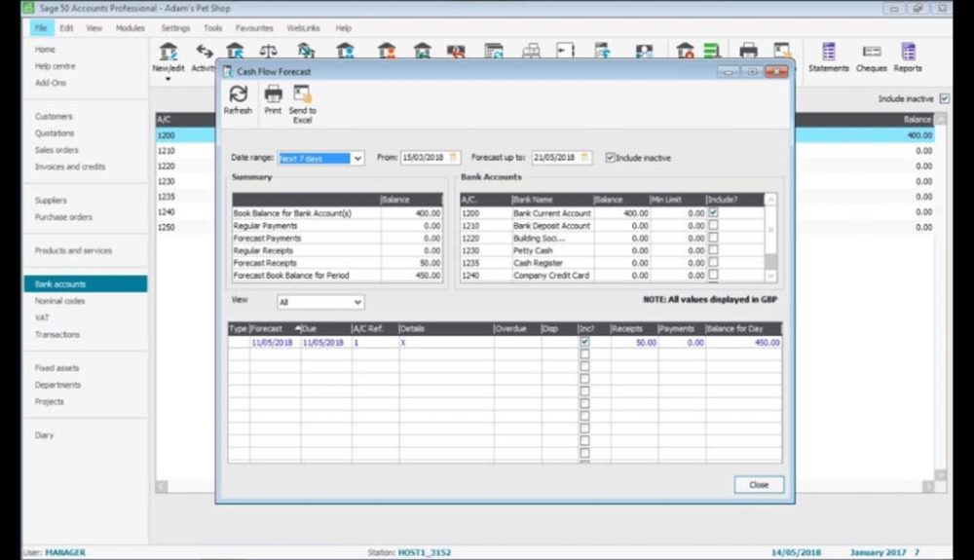Sort forecast list by Receipts column

[634, 328]
